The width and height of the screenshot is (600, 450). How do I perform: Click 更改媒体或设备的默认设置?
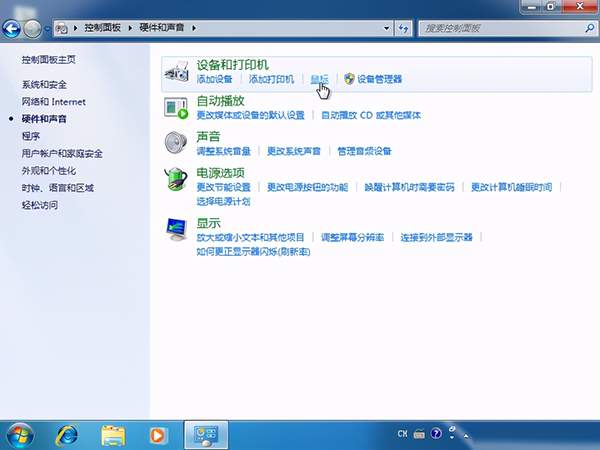[250, 115]
